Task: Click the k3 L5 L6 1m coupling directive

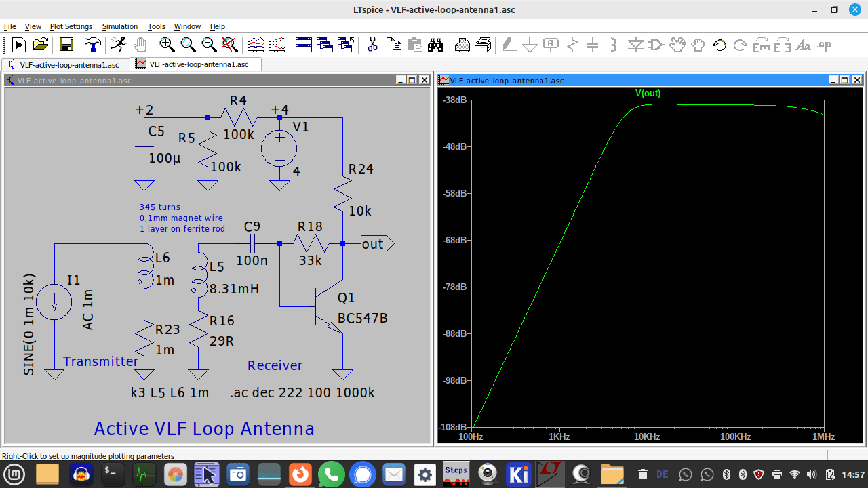Action: (170, 393)
